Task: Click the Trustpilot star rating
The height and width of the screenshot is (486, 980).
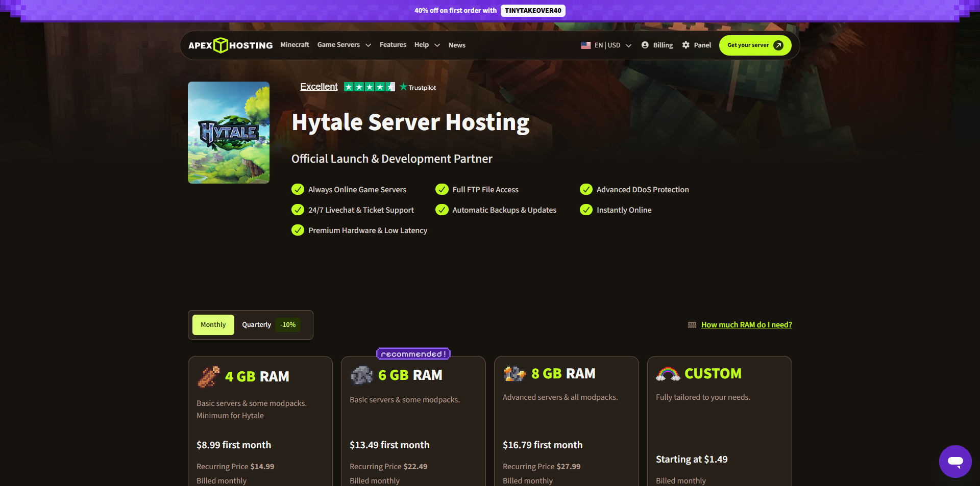Action: 370,87
